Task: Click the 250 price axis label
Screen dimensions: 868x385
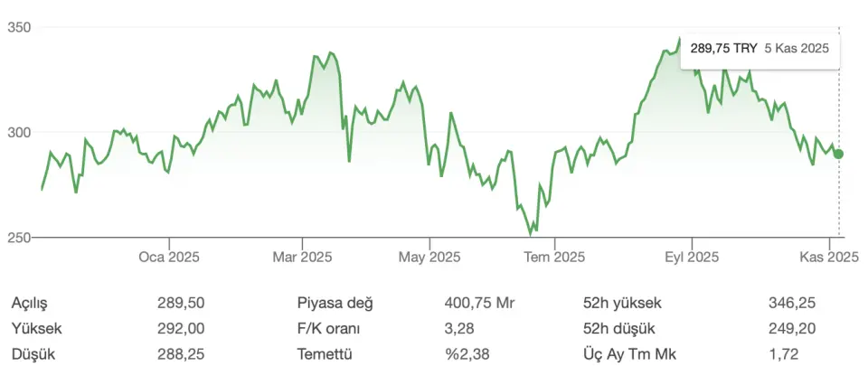Action: [20, 238]
